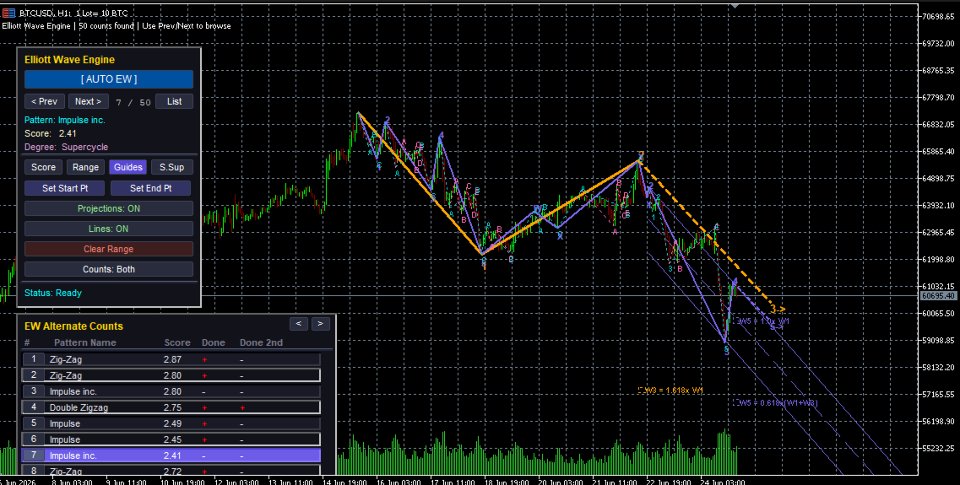Image resolution: width=960 pixels, height=485 pixels.
Task: Click the 70698.65 price axis label
Action: [x=939, y=17]
